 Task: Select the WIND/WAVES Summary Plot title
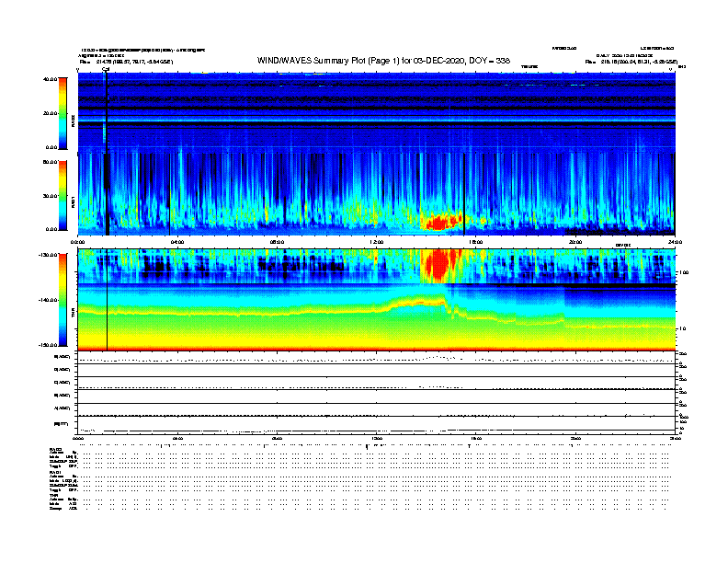point(383,61)
